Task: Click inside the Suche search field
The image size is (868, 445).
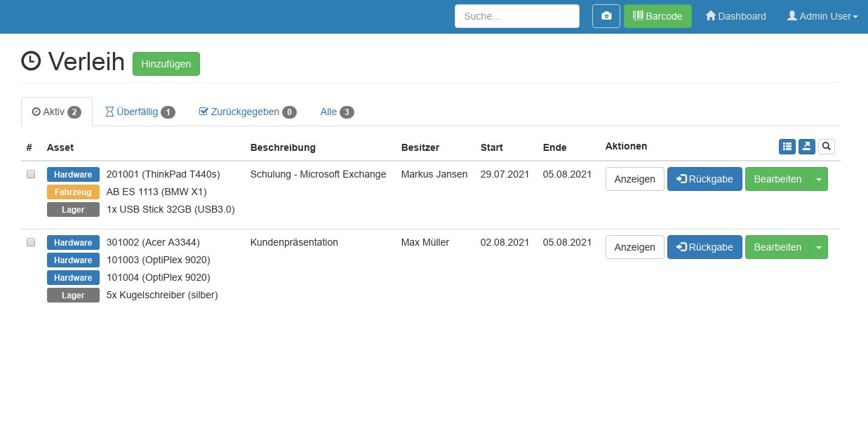Action: (517, 15)
